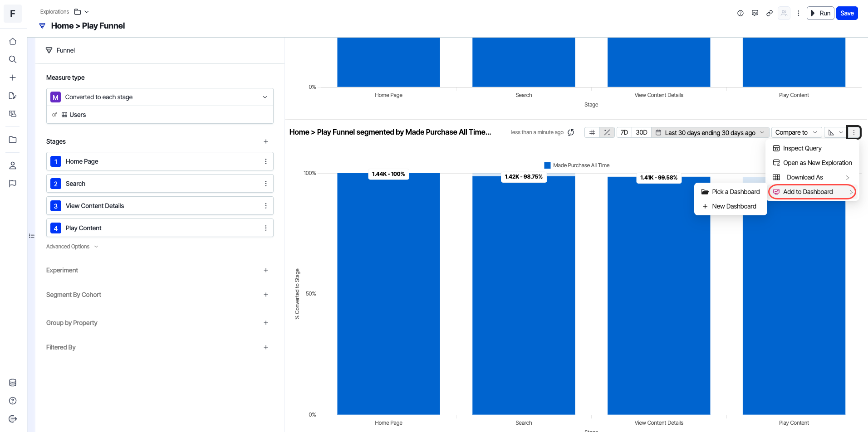Click the help icon in top header
The height and width of the screenshot is (432, 868).
740,13
